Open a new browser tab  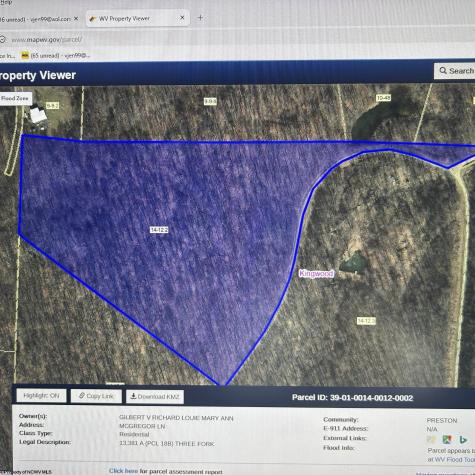(200, 18)
